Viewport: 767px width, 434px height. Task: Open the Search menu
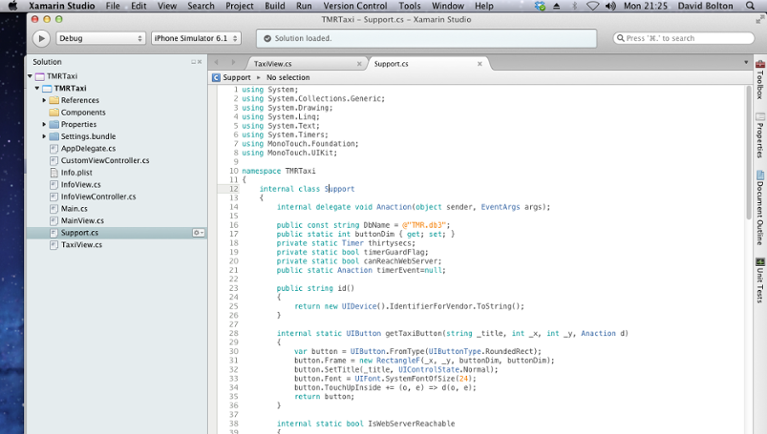point(201,6)
